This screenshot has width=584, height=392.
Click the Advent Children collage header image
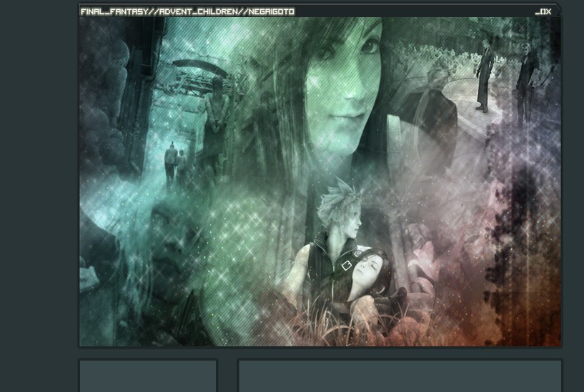(x=320, y=181)
